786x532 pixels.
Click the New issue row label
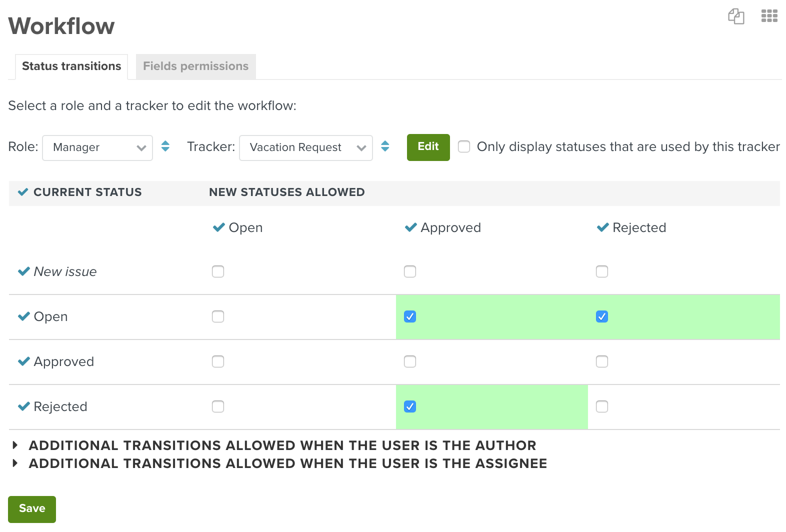[x=65, y=271]
